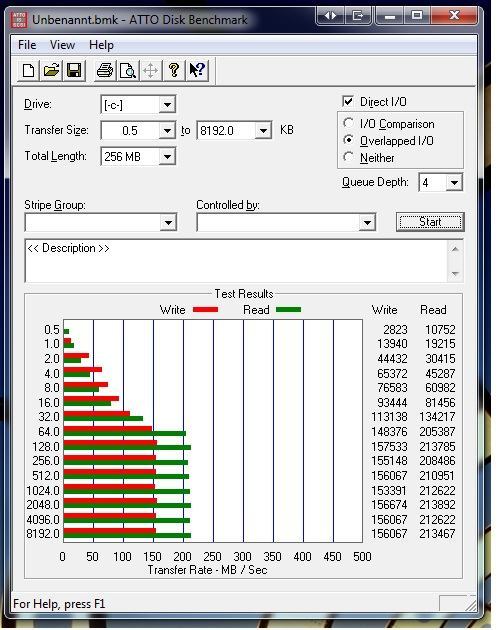Click the Description text field
The image size is (500, 630).
[x=236, y=261]
